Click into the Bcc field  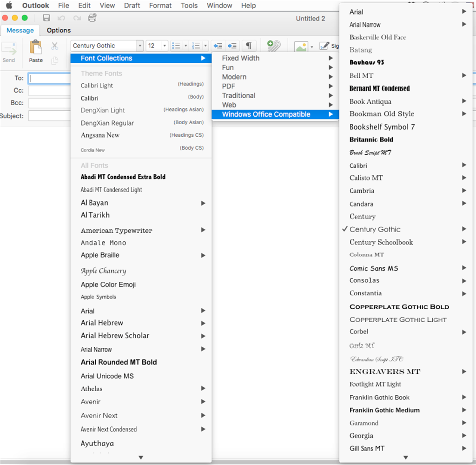point(49,103)
